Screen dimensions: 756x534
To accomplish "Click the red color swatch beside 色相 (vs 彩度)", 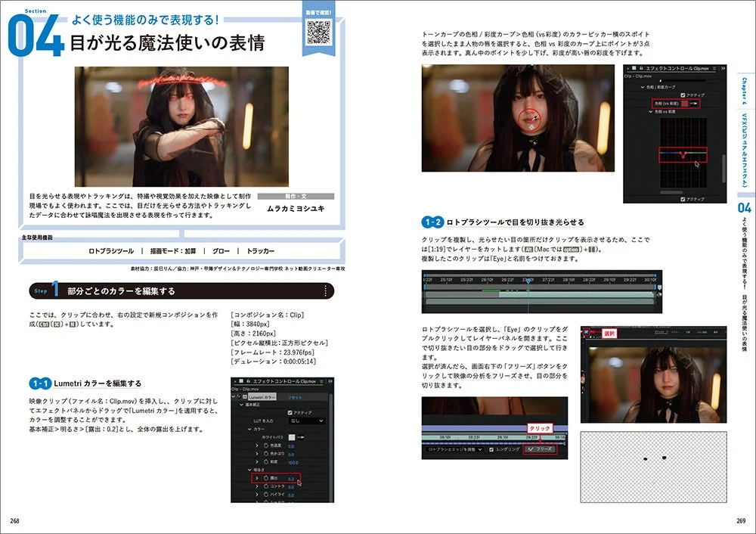I will point(684,104).
